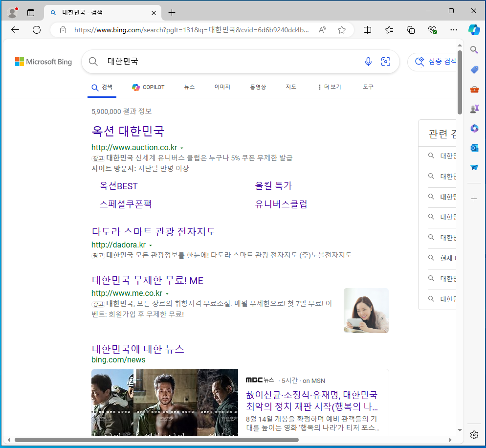This screenshot has width=486, height=448.
Task: Expand www.me.co.kr URL dropdown arrow
Action: click(x=167, y=293)
